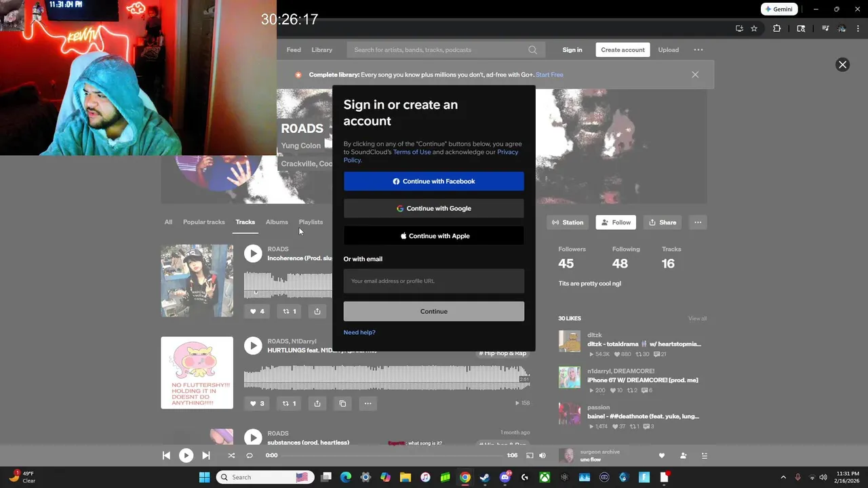This screenshot has height=488, width=868.
Task: Like the current track in the player bar
Action: click(662, 455)
